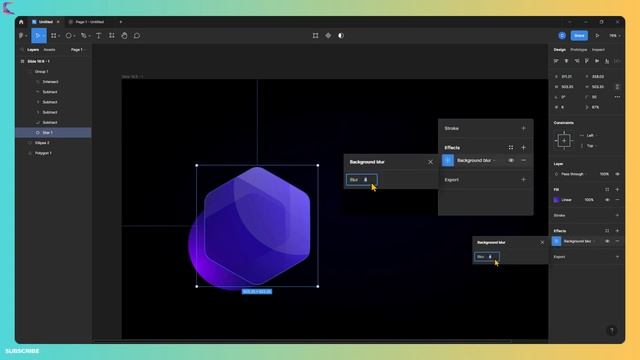Click Align left icon in Design panel
Viewport: 640px width, 360px height.
[x=556, y=61]
